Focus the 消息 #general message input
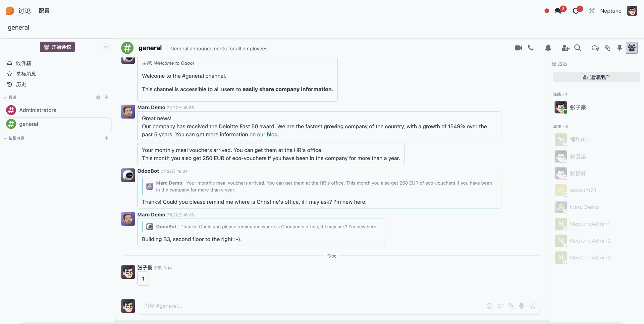This screenshot has height=324, width=644. pos(312,306)
